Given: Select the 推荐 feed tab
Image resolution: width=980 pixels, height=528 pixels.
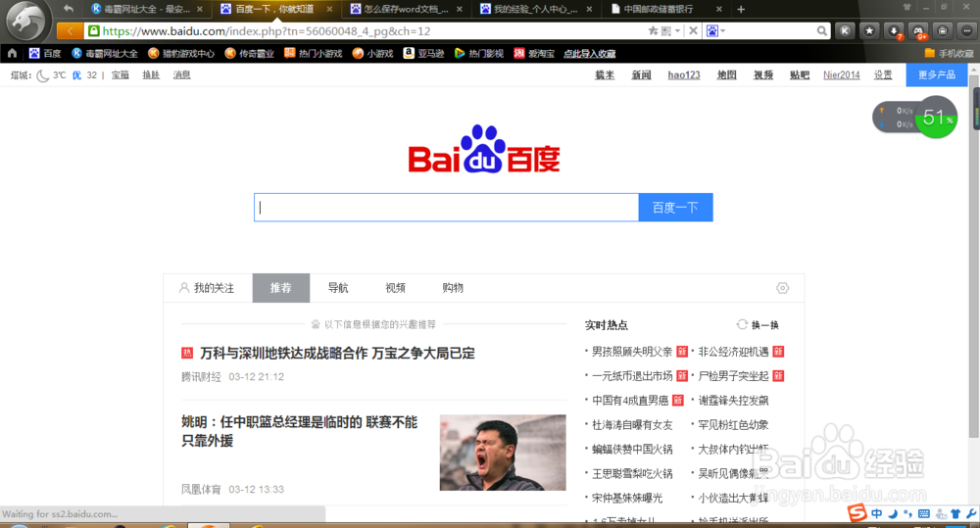Looking at the screenshot, I should (x=280, y=288).
